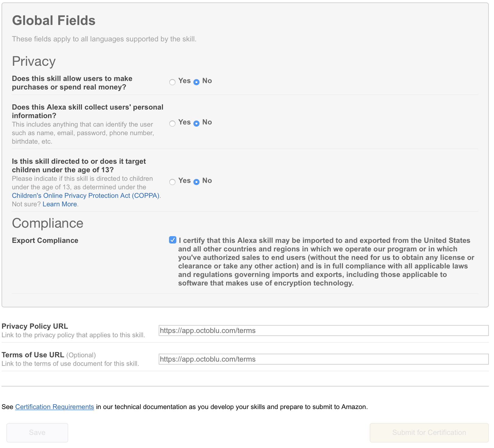Open the Certification Requirements documentation link
Image resolution: width=494 pixels, height=448 pixels.
(x=55, y=407)
